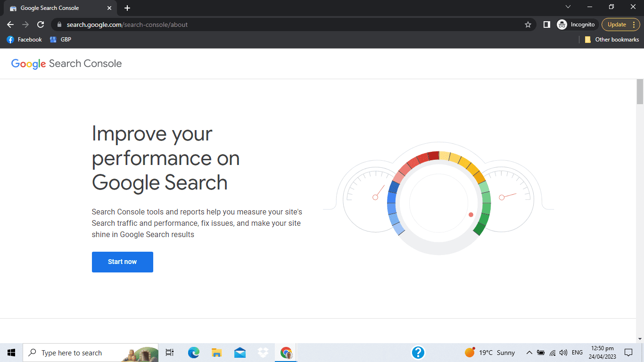Open File Explorer from the taskbar
The width and height of the screenshot is (644, 362).
[216, 353]
